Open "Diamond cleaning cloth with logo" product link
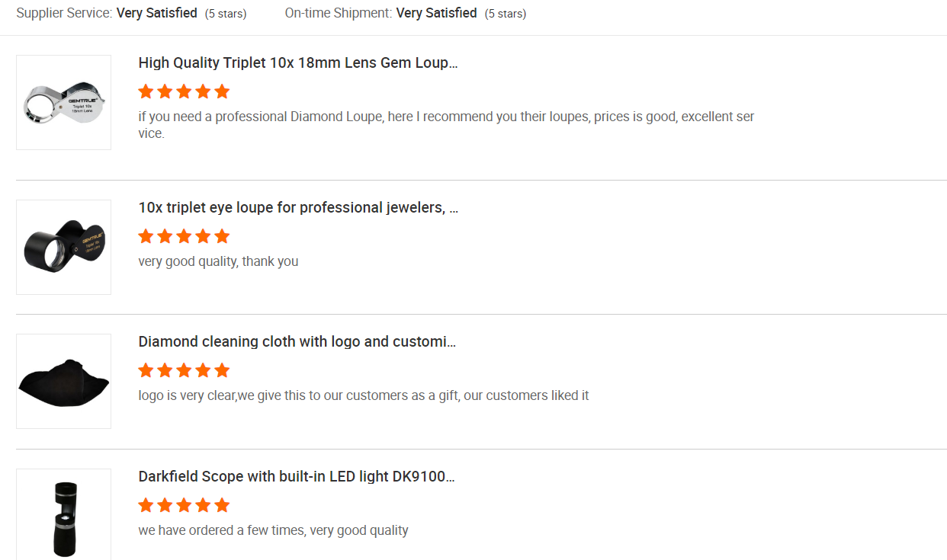Screen dimensions: 947x560 297,342
